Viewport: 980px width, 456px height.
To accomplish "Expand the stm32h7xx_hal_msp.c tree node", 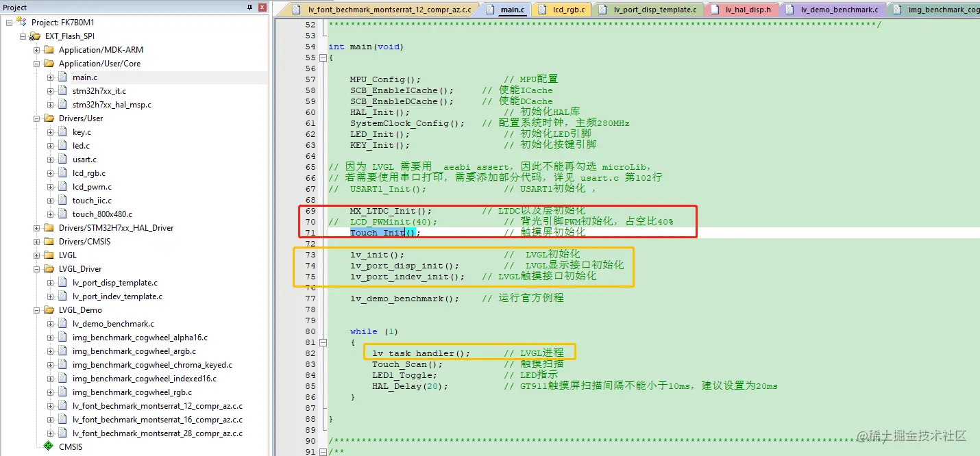I will (x=50, y=104).
